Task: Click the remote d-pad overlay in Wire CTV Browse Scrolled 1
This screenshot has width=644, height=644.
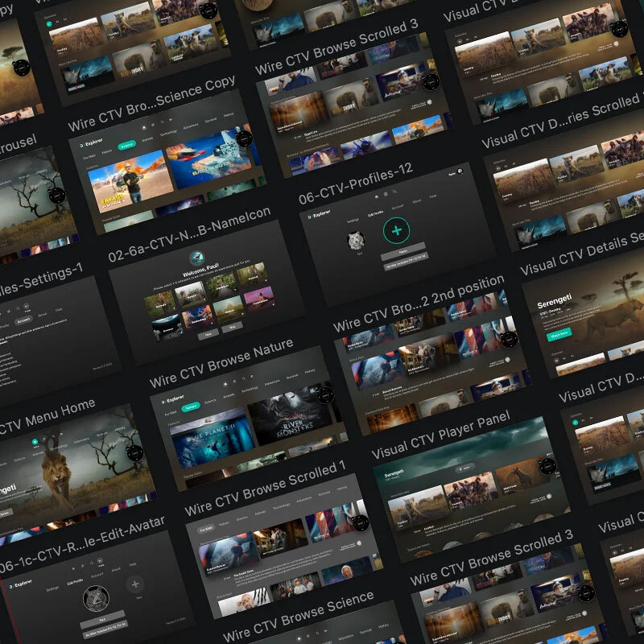Action: tap(361, 522)
